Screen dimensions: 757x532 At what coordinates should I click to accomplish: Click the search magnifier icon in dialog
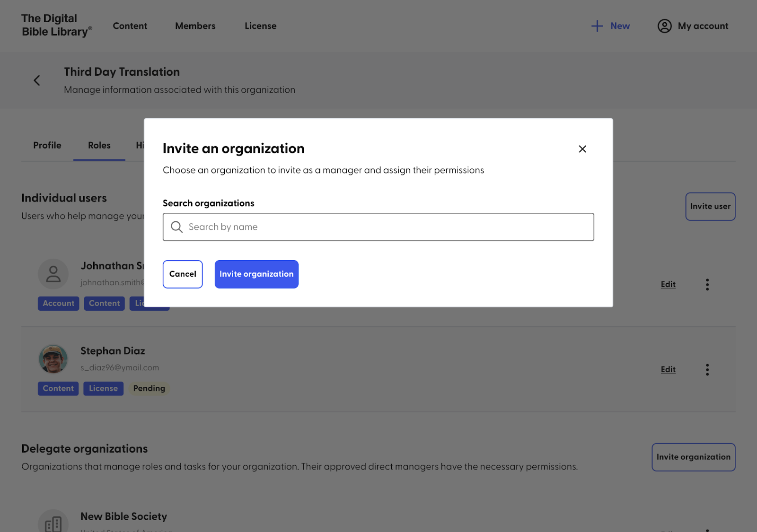pyautogui.click(x=176, y=227)
